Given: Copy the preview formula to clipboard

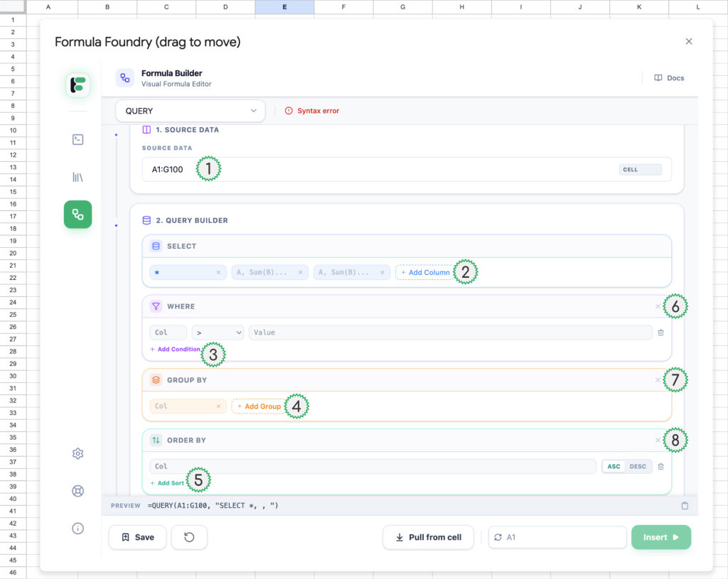Looking at the screenshot, I should click(685, 506).
